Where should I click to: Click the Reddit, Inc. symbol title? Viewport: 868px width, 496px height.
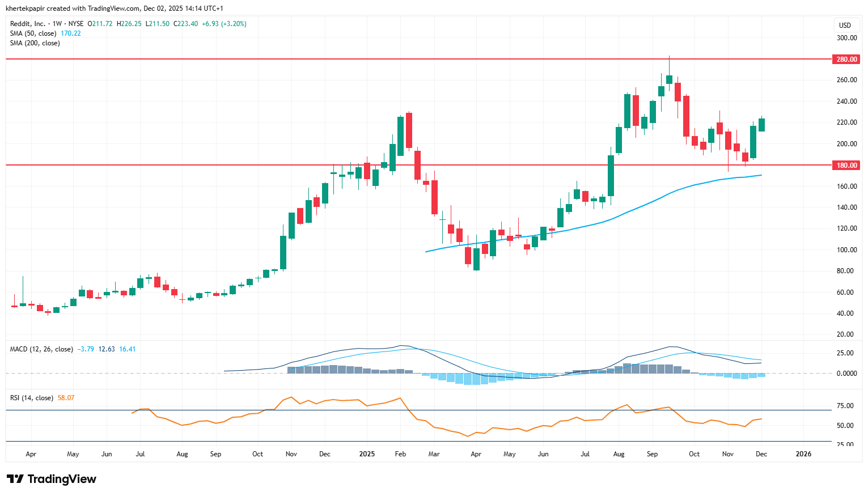(x=27, y=24)
